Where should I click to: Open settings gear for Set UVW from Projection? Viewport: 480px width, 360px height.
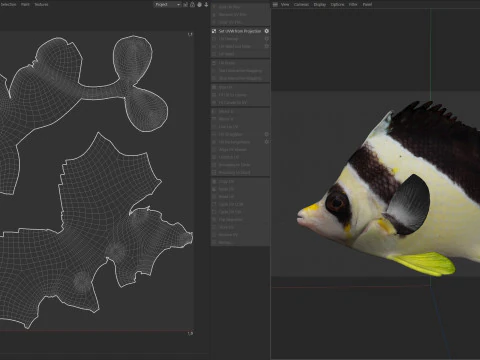click(x=267, y=31)
